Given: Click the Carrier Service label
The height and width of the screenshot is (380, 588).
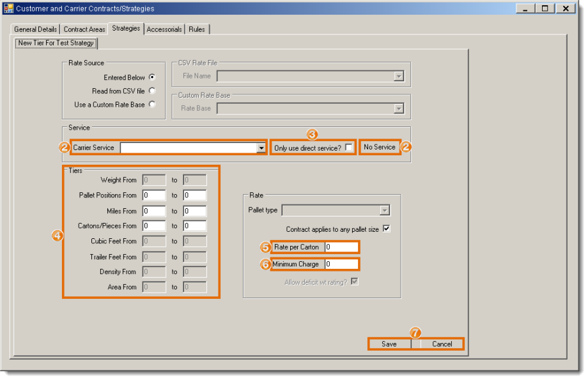Looking at the screenshot, I should coord(93,148).
